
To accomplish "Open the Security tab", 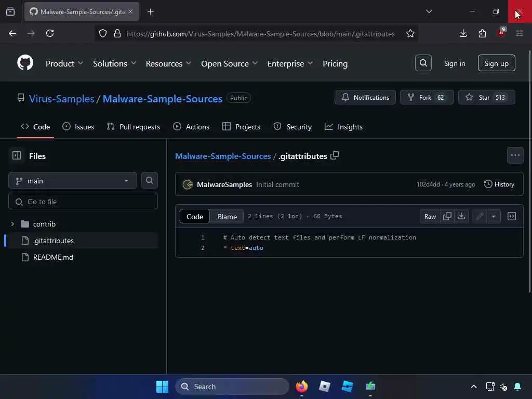I will (292, 127).
